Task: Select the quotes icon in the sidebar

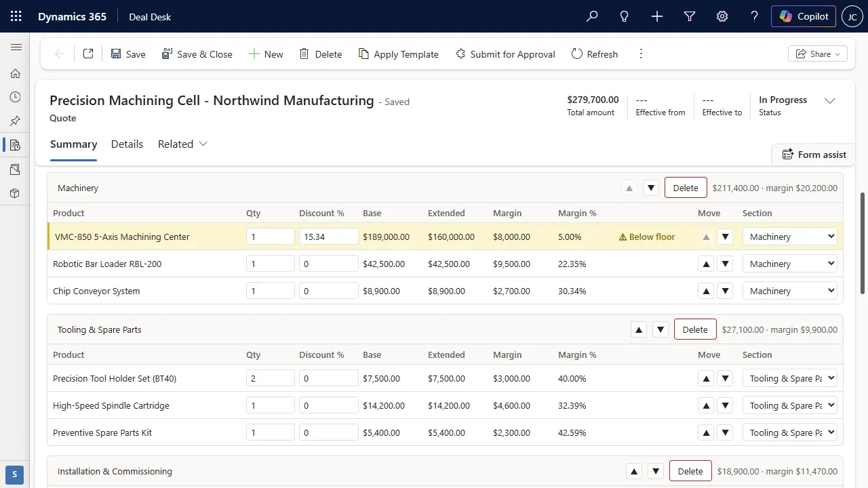Action: tap(16, 144)
